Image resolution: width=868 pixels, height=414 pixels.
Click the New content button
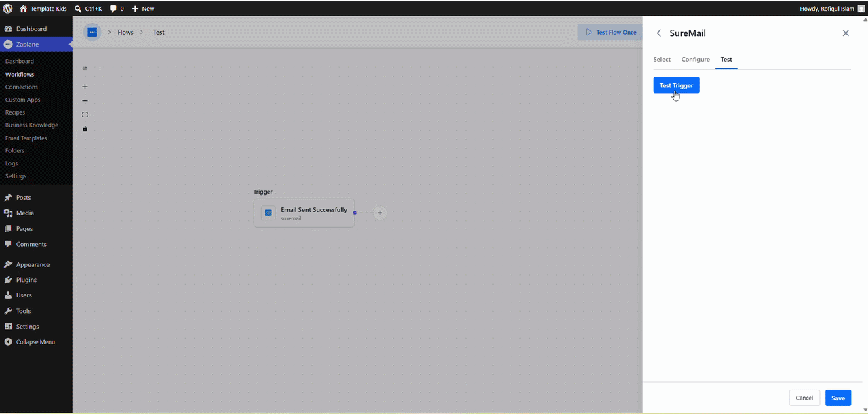point(142,9)
